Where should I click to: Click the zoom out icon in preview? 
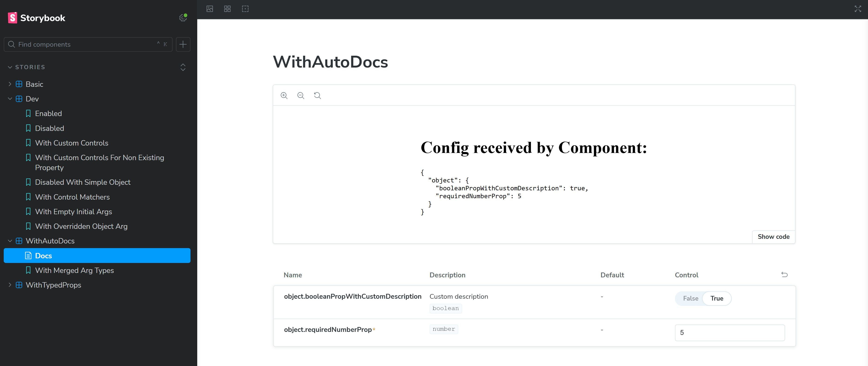(x=301, y=96)
